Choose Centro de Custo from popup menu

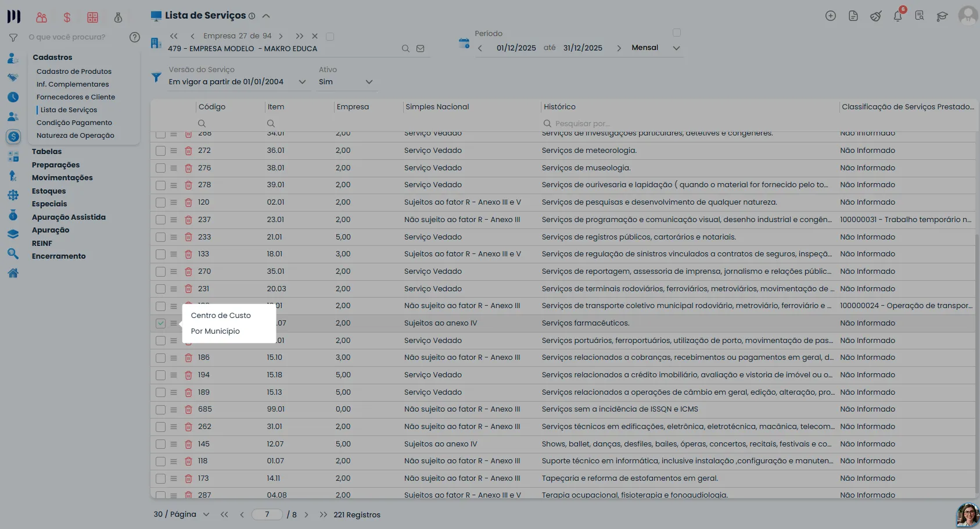point(221,316)
